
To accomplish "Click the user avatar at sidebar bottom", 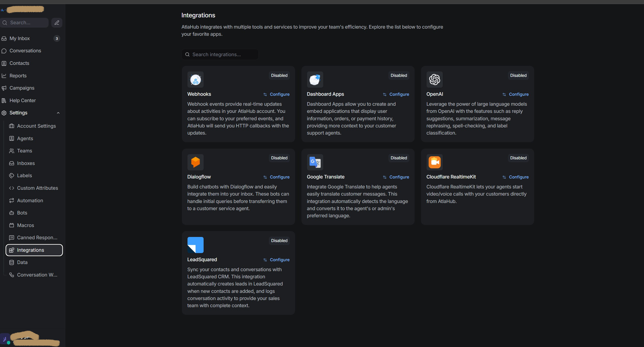I will pyautogui.click(x=5, y=339).
